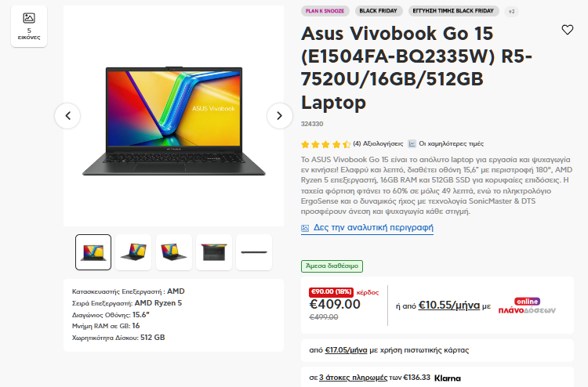Click the €10.55/μήνα installment link
This screenshot has width=588, height=387.
[449, 306]
